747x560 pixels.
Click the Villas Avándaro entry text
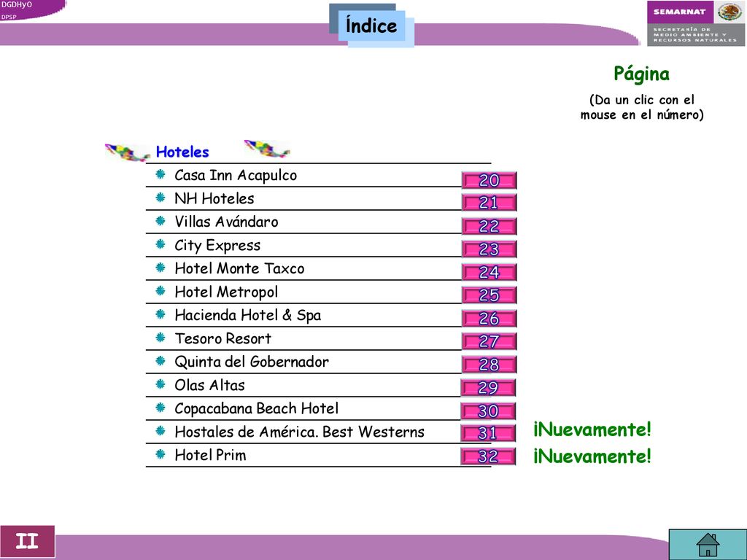coord(226,222)
